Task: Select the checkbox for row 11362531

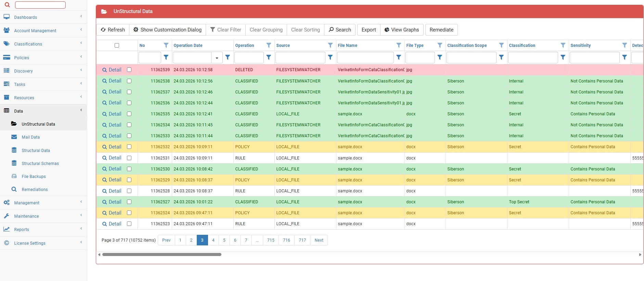Action: point(129,158)
